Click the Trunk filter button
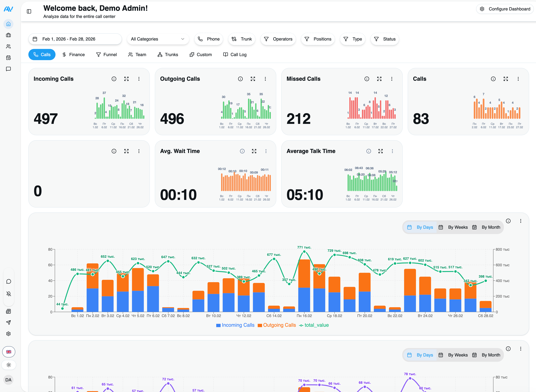 (242, 39)
